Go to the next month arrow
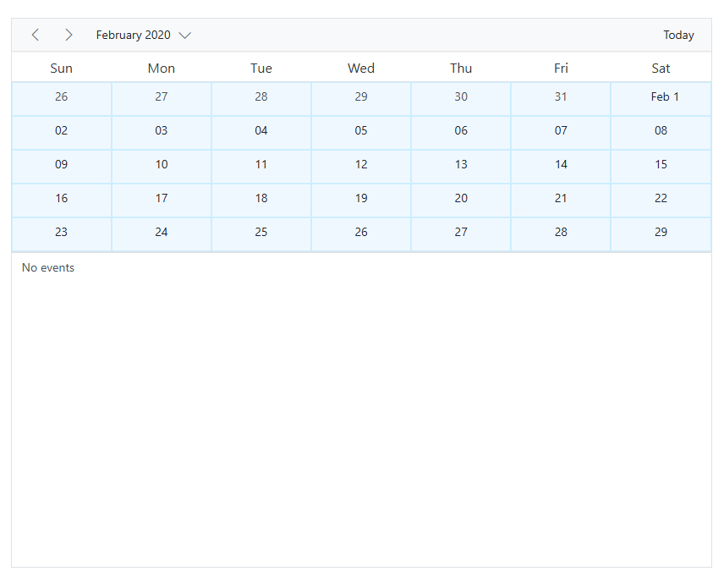724x588 pixels. click(69, 35)
